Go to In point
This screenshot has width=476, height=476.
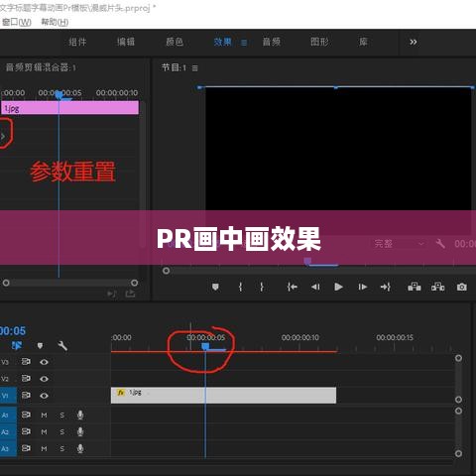(x=292, y=287)
